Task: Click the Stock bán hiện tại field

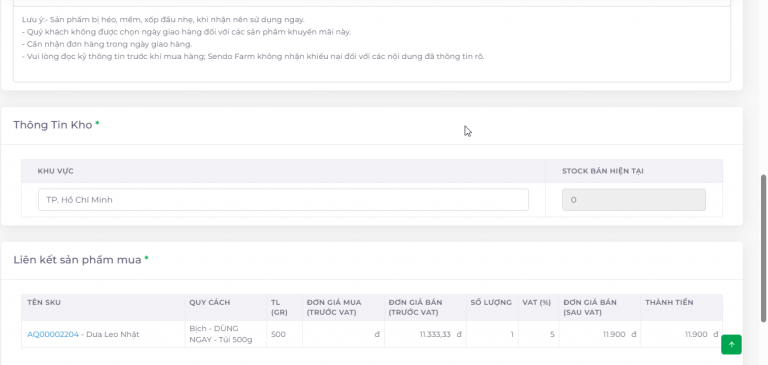Action: 634,200
